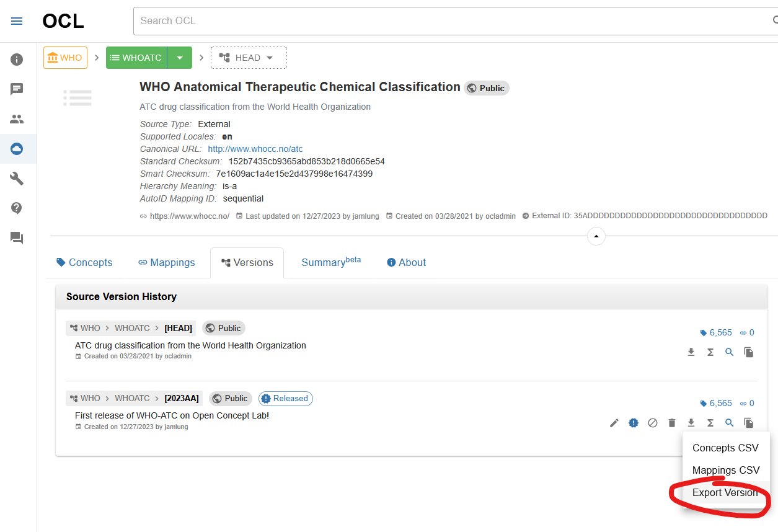Image resolution: width=778 pixels, height=532 pixels.
Task: Search within the 2023AA version
Action: pyautogui.click(x=730, y=423)
